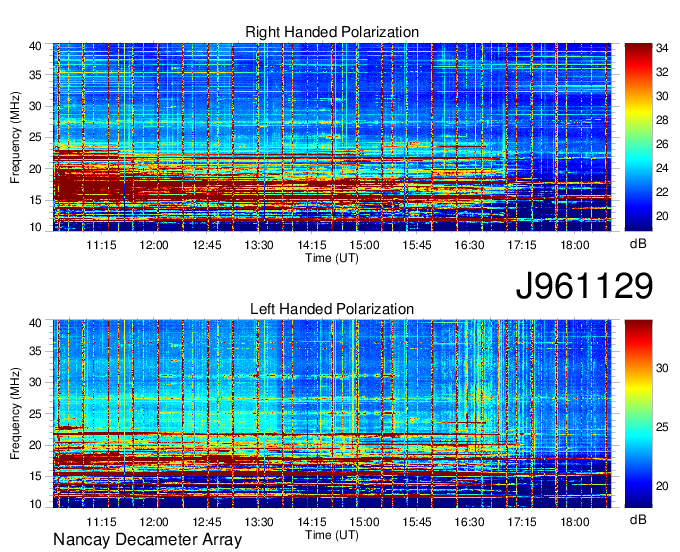Click 10 MHz tick of Right Handed plot
The width and height of the screenshot is (680, 552).
[35, 227]
